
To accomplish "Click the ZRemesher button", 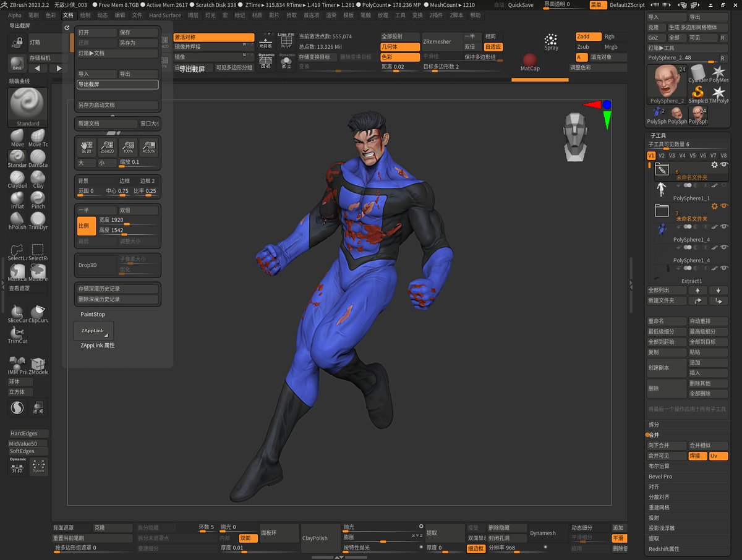I will pos(441,42).
